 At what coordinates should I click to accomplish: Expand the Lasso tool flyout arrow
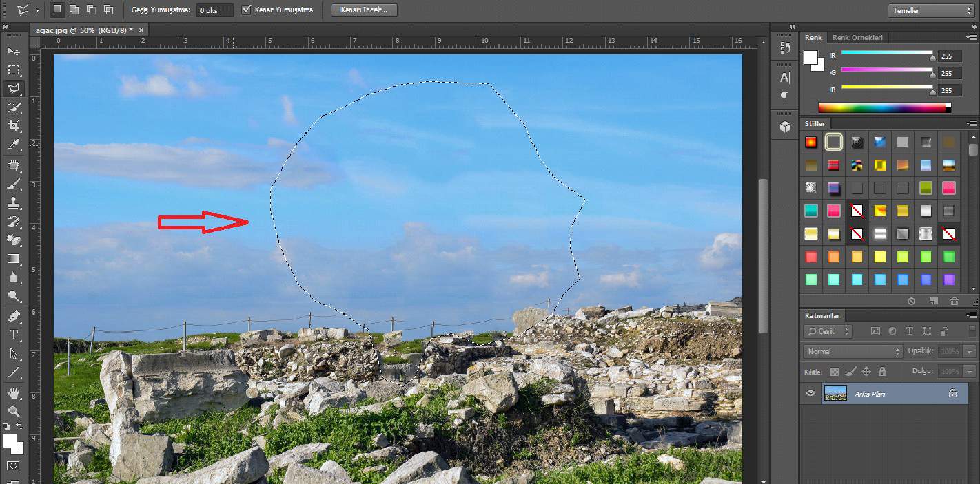click(21, 94)
